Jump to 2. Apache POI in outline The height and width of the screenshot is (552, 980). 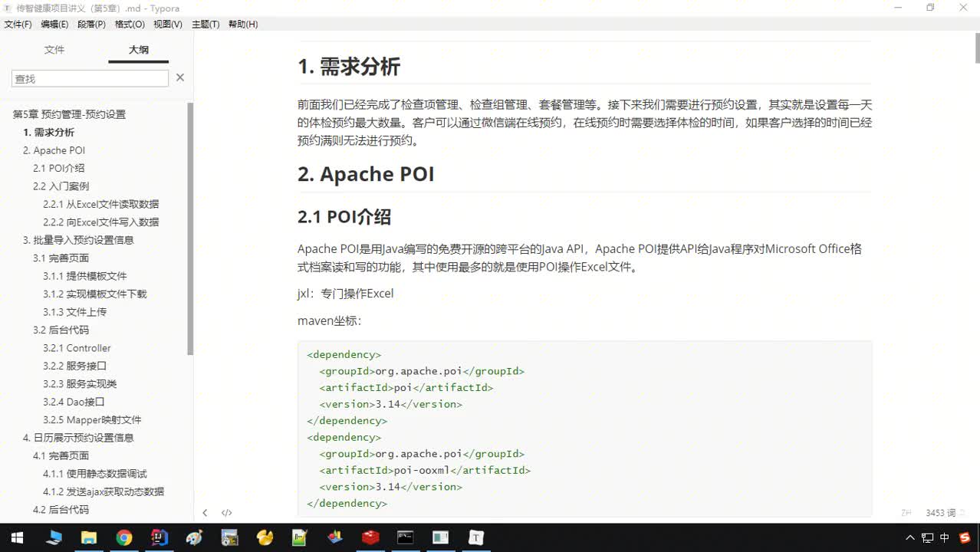(x=54, y=150)
